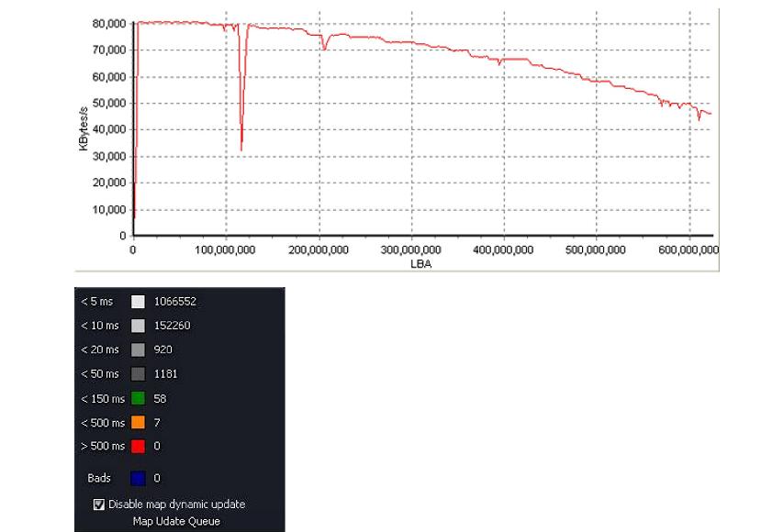The height and width of the screenshot is (532, 761).
Task: Click the blue 'Bads' color box
Action: tap(138, 479)
